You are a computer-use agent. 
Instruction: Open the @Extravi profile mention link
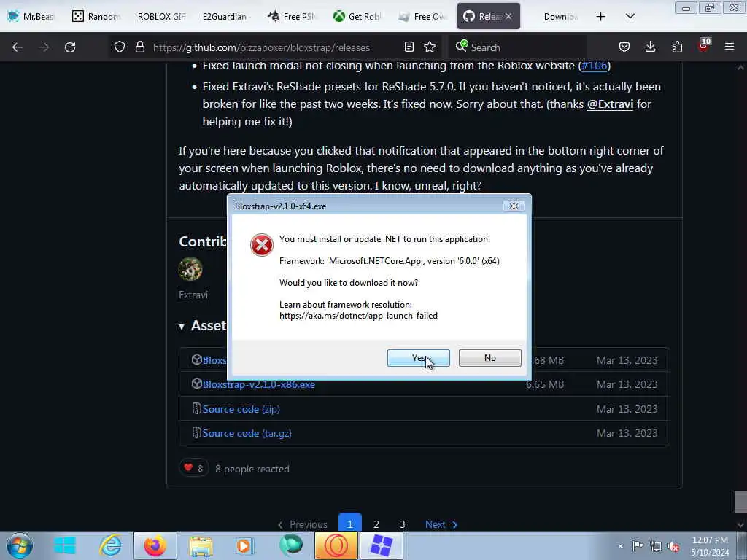(x=610, y=104)
